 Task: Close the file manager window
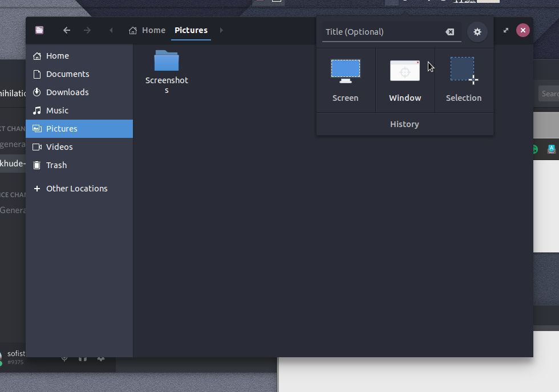click(x=523, y=30)
